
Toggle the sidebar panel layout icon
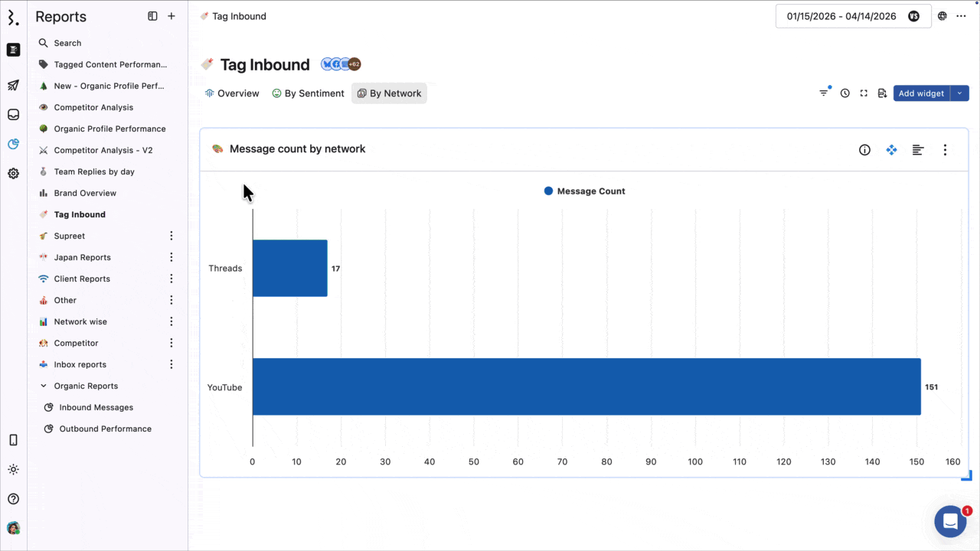click(152, 16)
